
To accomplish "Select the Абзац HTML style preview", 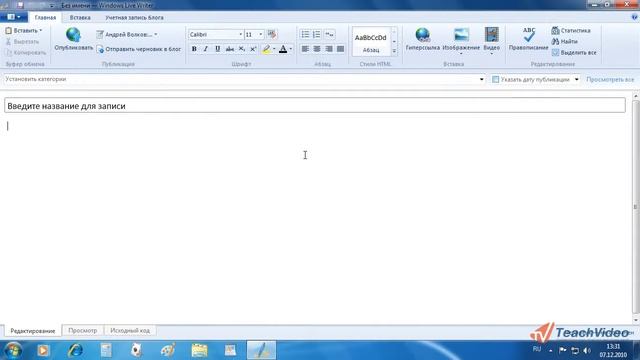I will coord(371,42).
